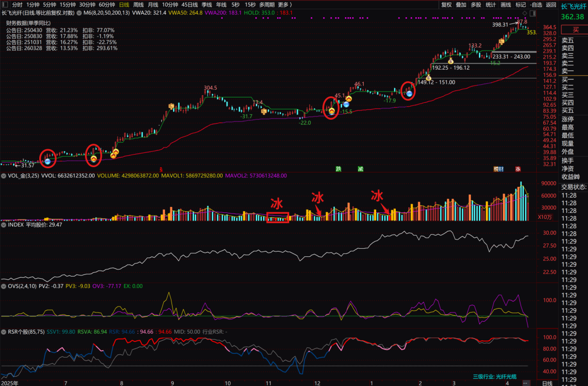Click the 三级行业: 光纤光缆 industry link
This screenshot has height=386, width=588.
[x=494, y=376]
